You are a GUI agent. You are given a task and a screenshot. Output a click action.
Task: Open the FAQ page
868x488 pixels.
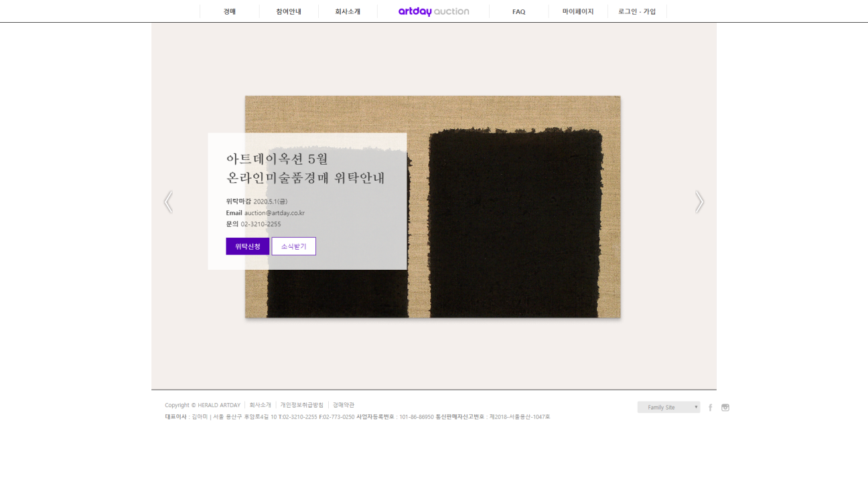(x=518, y=11)
